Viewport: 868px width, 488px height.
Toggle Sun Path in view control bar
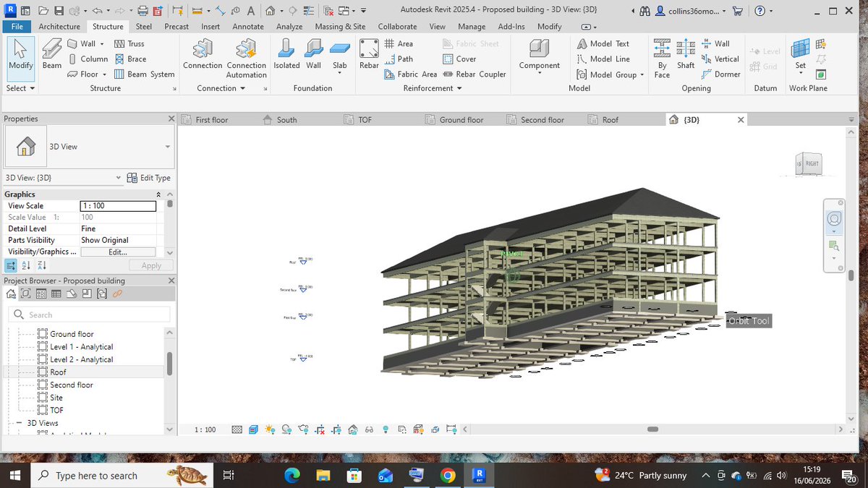270,429
